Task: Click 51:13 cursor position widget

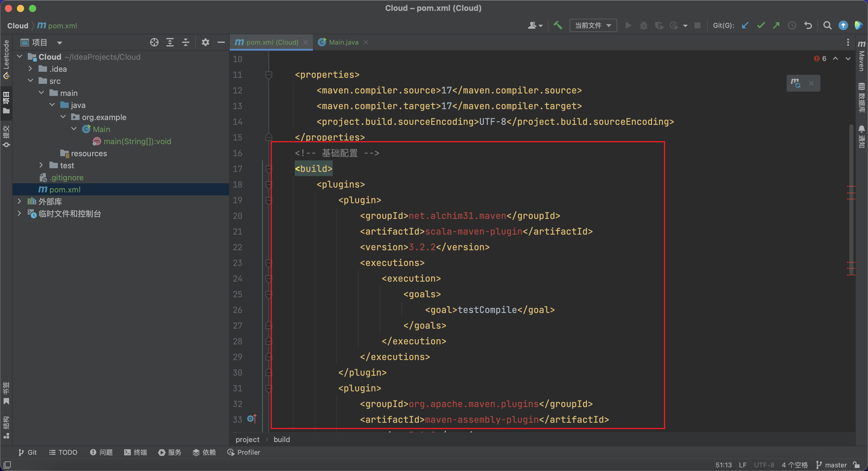Action: coord(723,465)
